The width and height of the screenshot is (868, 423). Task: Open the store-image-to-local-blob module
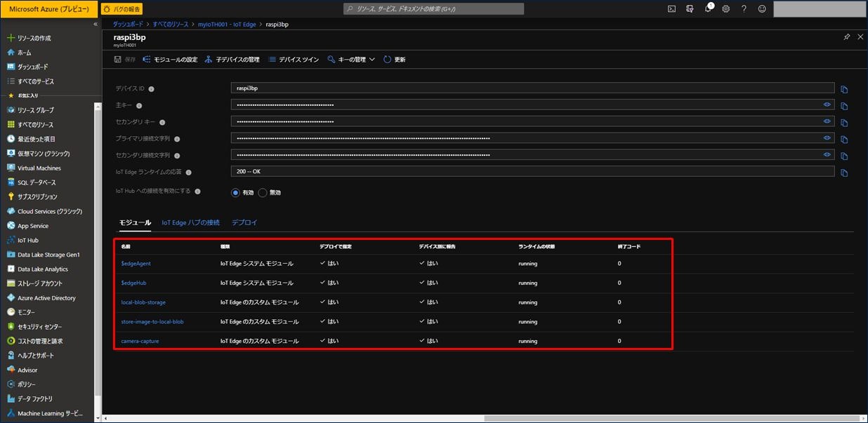click(152, 321)
